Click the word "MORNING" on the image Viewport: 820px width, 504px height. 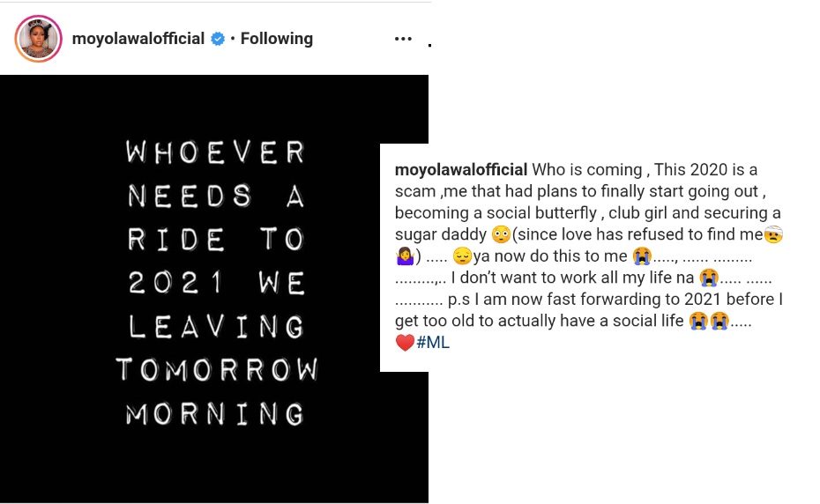click(216, 413)
